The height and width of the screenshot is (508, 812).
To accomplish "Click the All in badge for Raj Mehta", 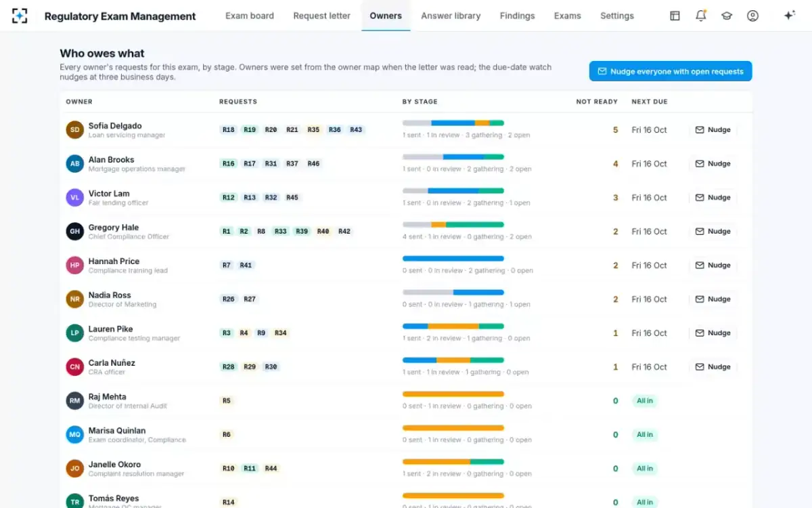I will coord(645,401).
